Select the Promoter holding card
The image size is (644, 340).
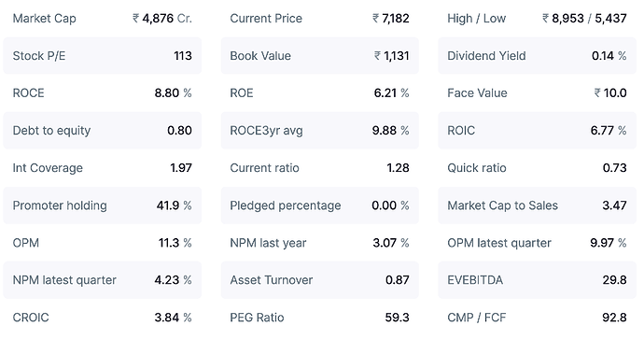pyautogui.click(x=103, y=205)
